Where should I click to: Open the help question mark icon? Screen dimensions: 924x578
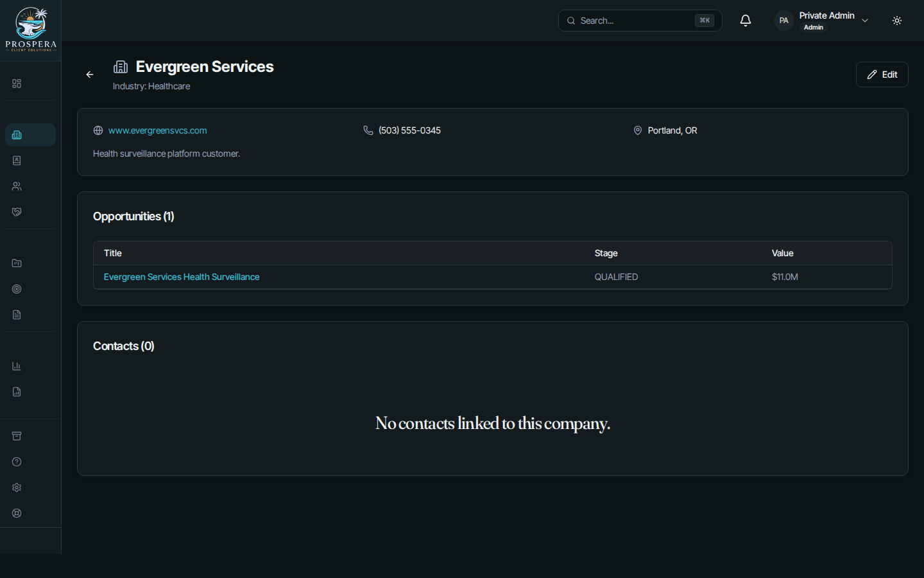click(x=17, y=462)
